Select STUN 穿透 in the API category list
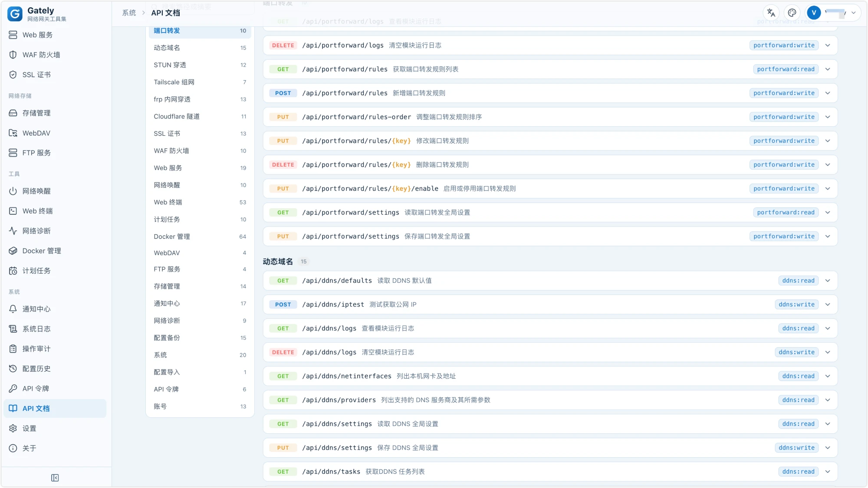 tap(200, 66)
